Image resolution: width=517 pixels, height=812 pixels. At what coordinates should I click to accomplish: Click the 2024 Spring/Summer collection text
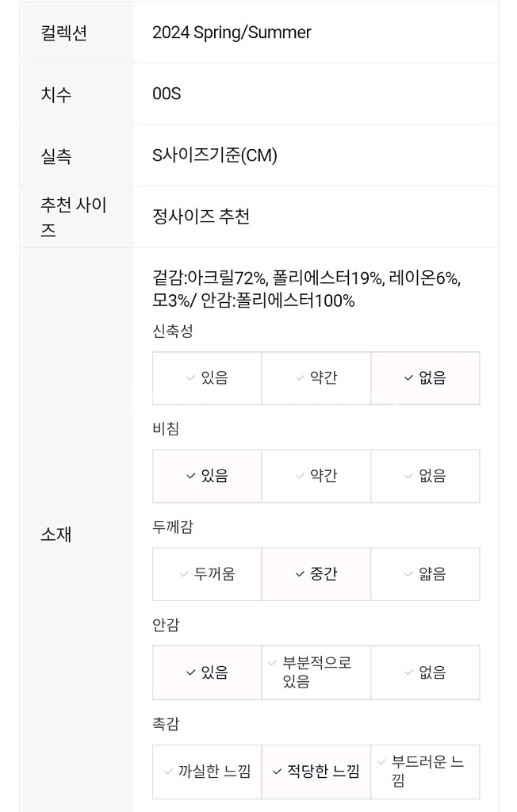(x=231, y=33)
